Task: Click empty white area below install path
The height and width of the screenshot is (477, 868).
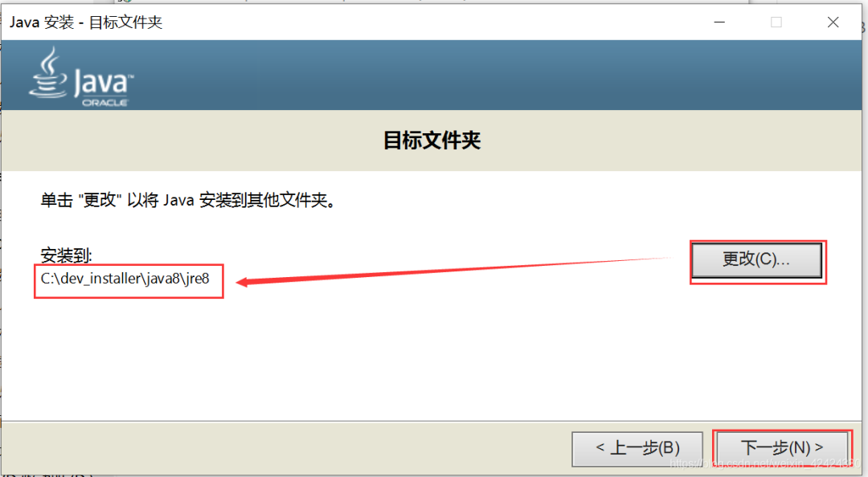Action: tap(387, 360)
